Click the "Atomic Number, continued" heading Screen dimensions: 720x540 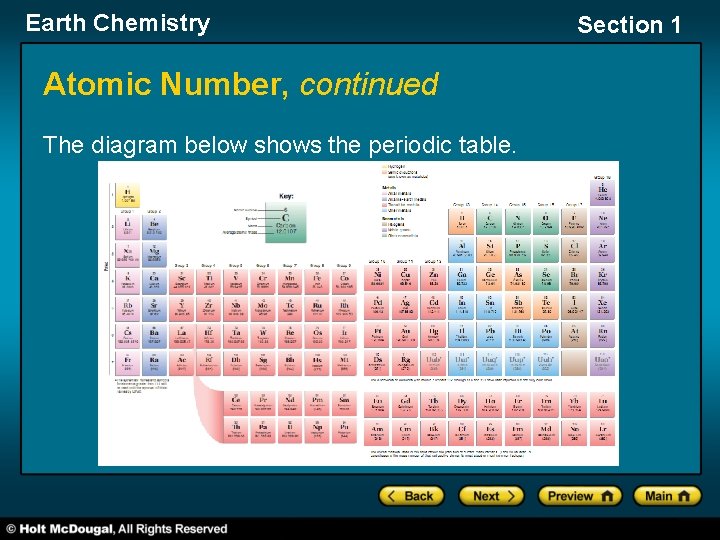(x=241, y=84)
